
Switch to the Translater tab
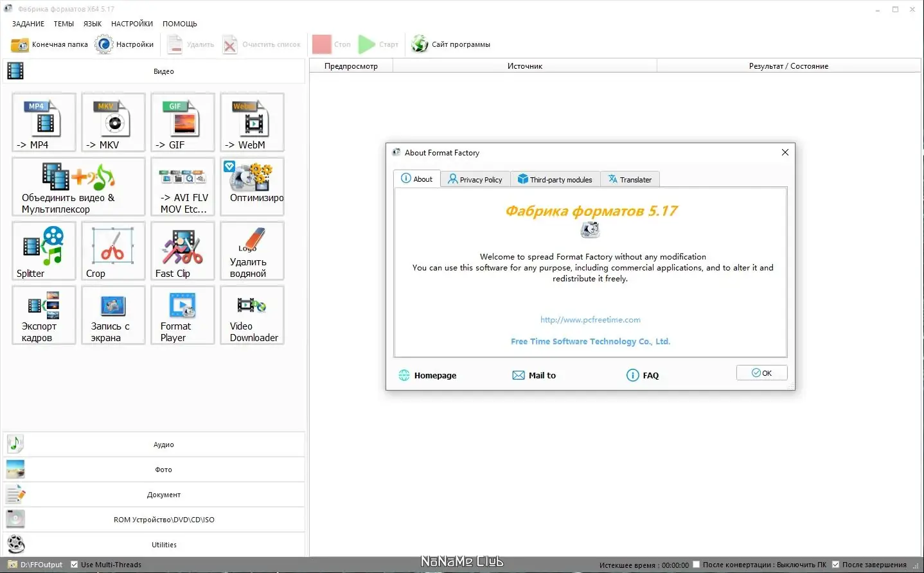[630, 180]
